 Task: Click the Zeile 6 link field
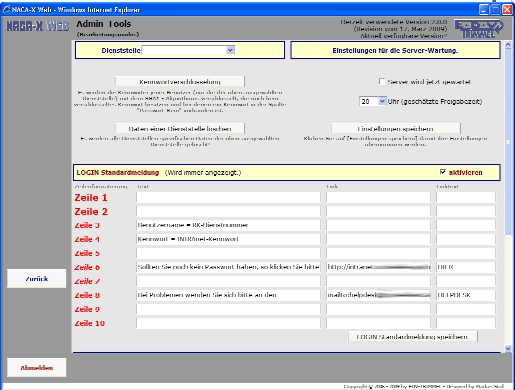point(378,267)
